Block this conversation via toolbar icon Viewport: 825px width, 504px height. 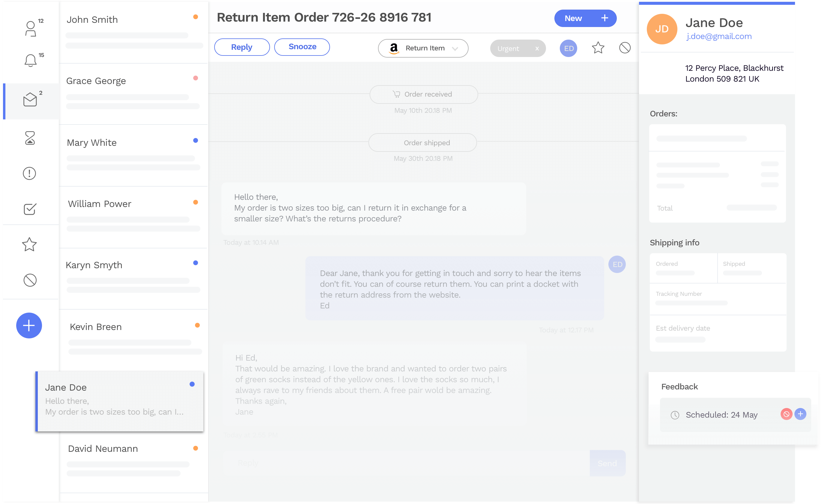click(625, 48)
